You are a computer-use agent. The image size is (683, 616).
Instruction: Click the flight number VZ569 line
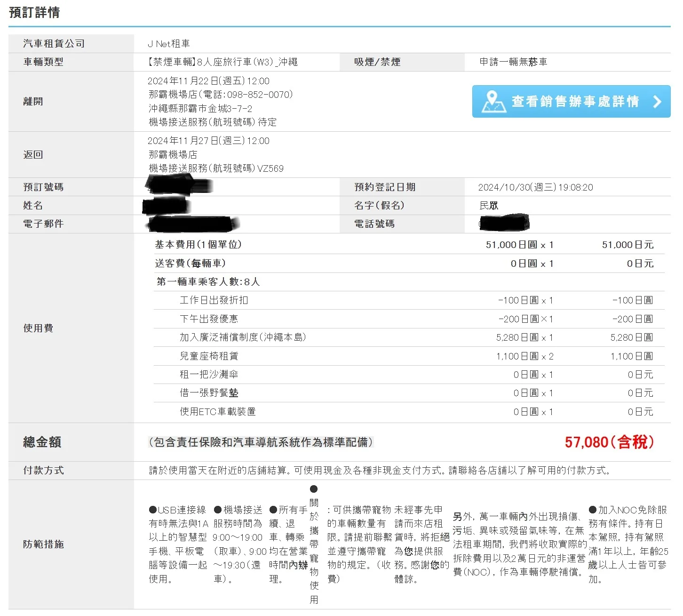(216, 168)
